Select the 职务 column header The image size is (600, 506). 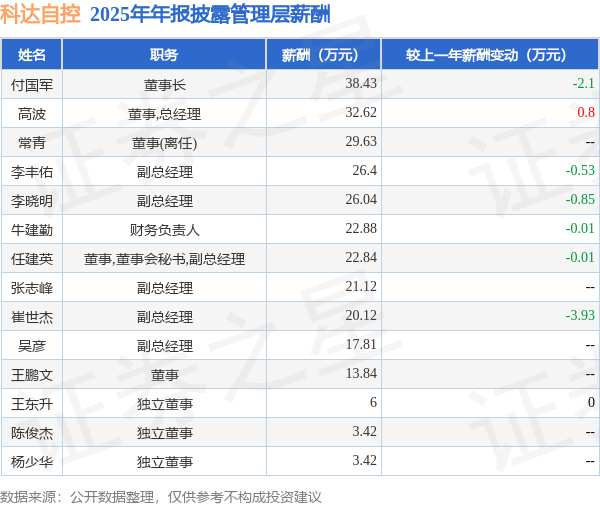click(x=164, y=55)
